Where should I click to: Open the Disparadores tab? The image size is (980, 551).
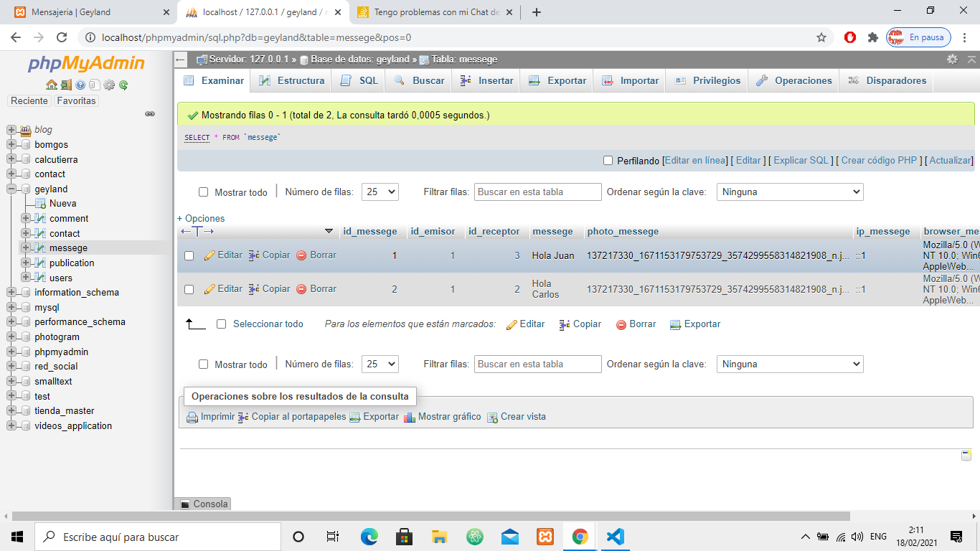tap(887, 81)
